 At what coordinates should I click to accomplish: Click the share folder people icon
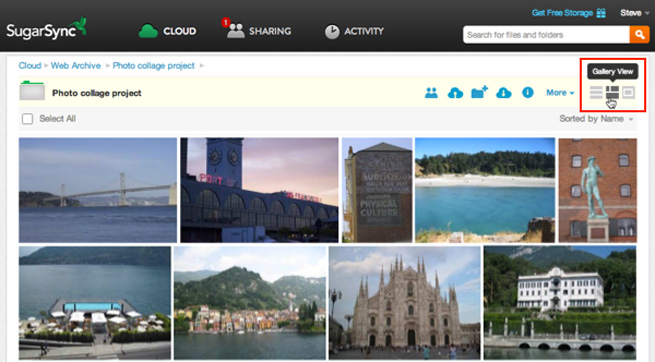coord(431,93)
